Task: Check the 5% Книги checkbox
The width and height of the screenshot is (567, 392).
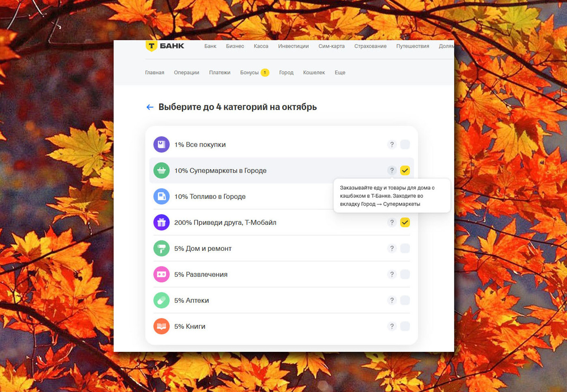Action: [405, 326]
